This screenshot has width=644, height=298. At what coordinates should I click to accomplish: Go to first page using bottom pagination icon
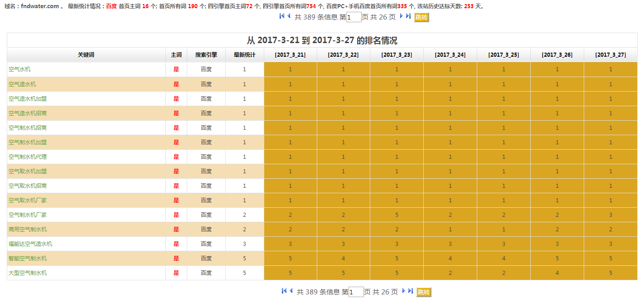[x=284, y=291]
